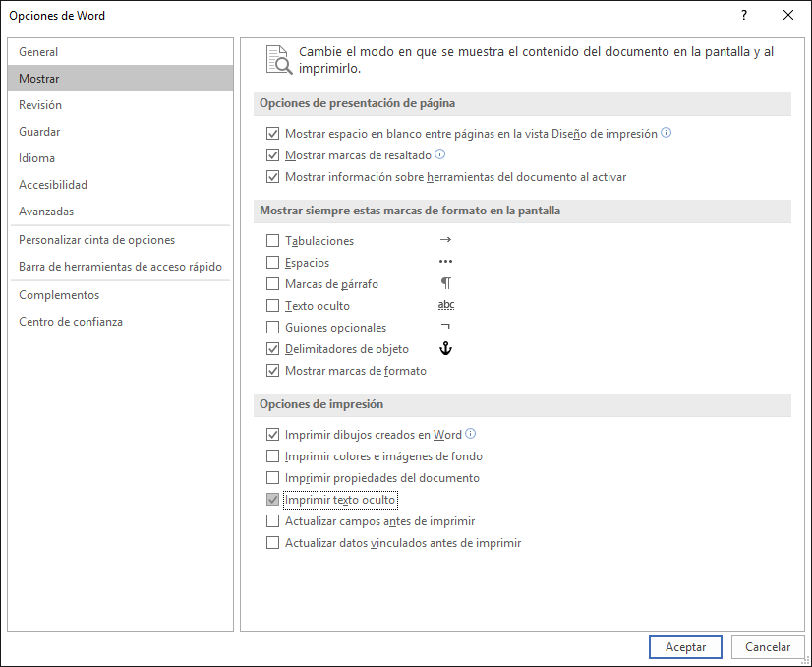Click the document magnifier icon at top
Image resolution: width=812 pixels, height=667 pixels.
tap(279, 60)
